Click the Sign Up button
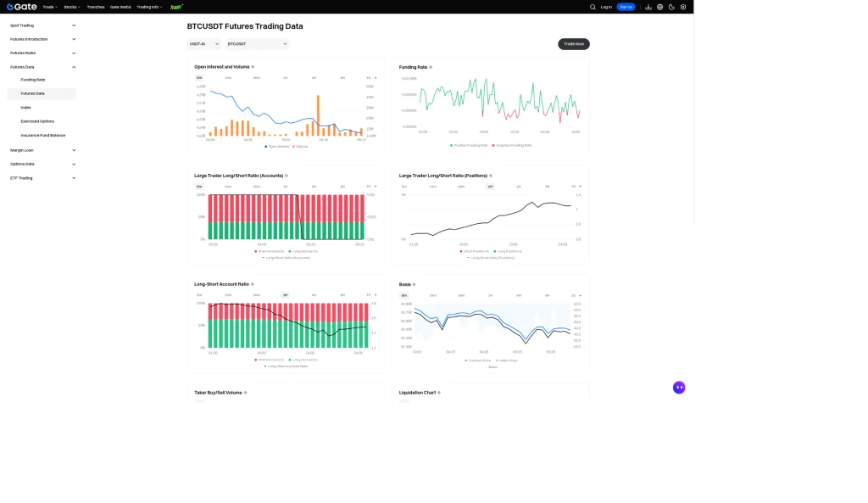Image resolution: width=868 pixels, height=503 pixels. click(626, 7)
